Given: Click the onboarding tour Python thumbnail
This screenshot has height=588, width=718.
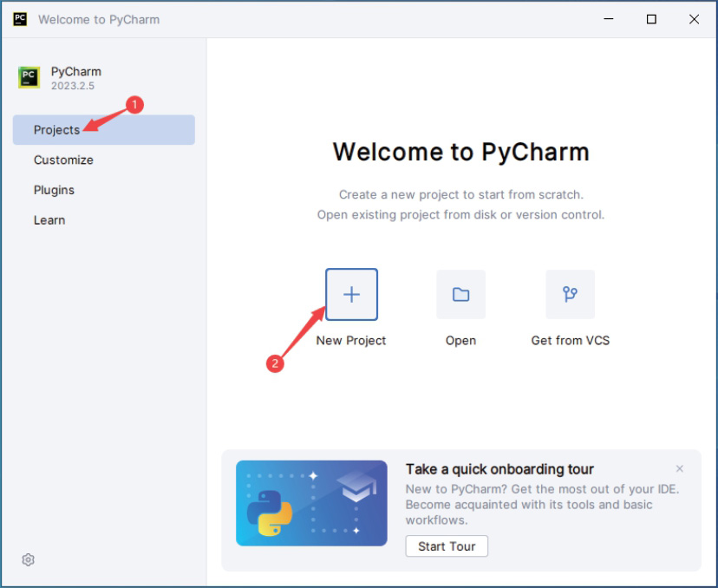Looking at the screenshot, I should 311,503.
